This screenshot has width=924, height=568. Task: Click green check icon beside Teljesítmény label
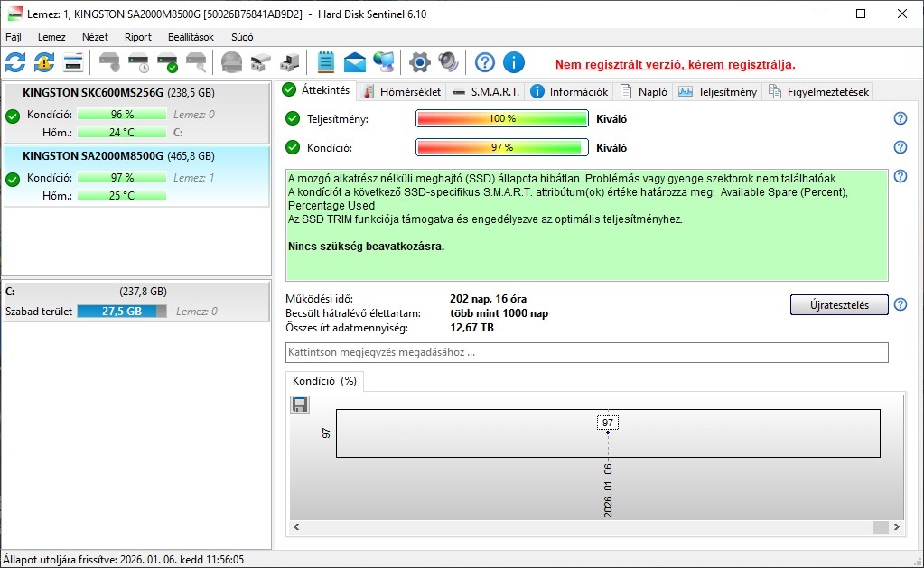click(x=293, y=118)
